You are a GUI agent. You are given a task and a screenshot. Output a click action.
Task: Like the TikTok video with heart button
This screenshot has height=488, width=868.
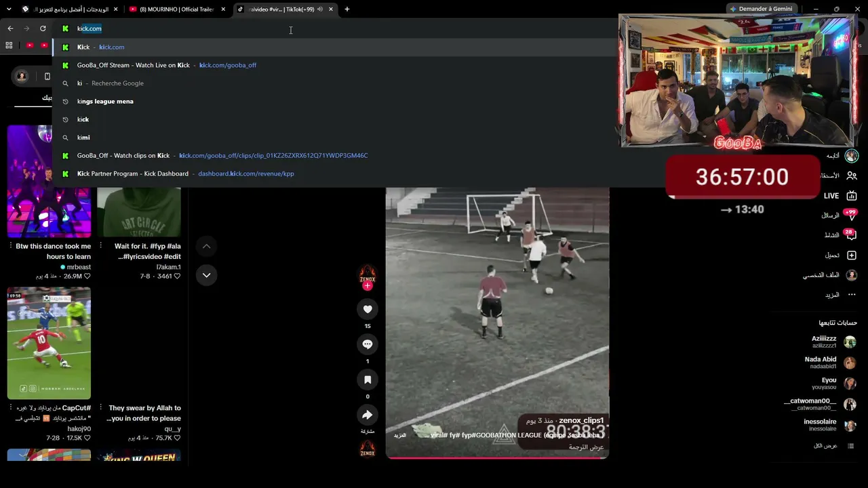click(368, 309)
